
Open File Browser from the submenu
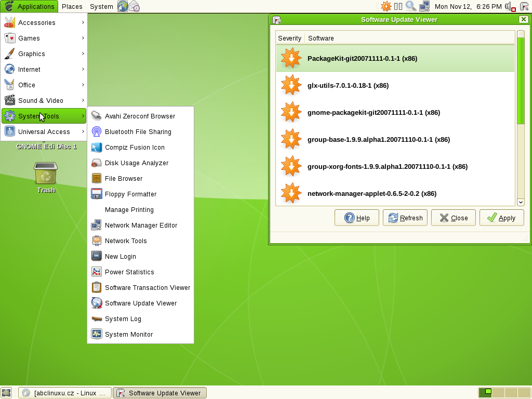(x=140, y=179)
